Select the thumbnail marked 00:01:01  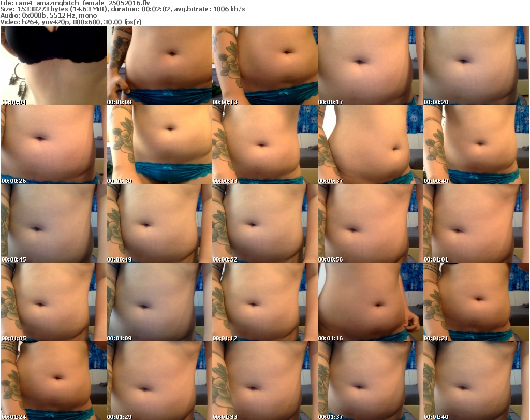pyautogui.click(x=476, y=223)
